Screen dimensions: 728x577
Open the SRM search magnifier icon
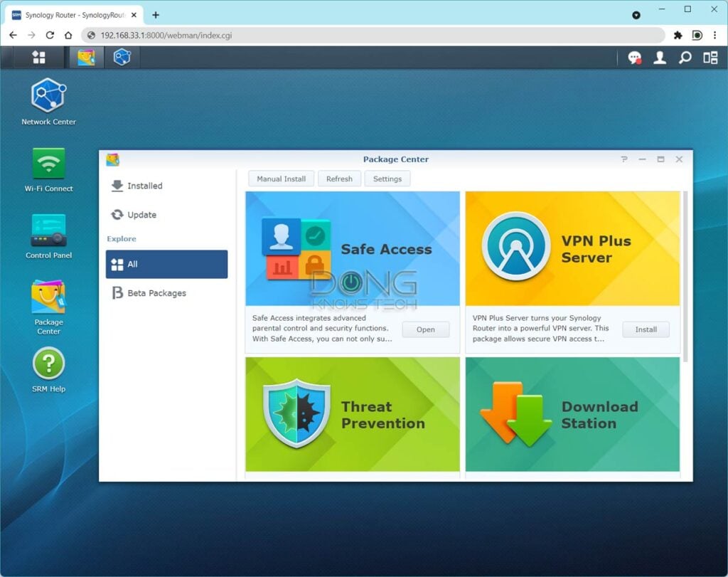(x=685, y=58)
